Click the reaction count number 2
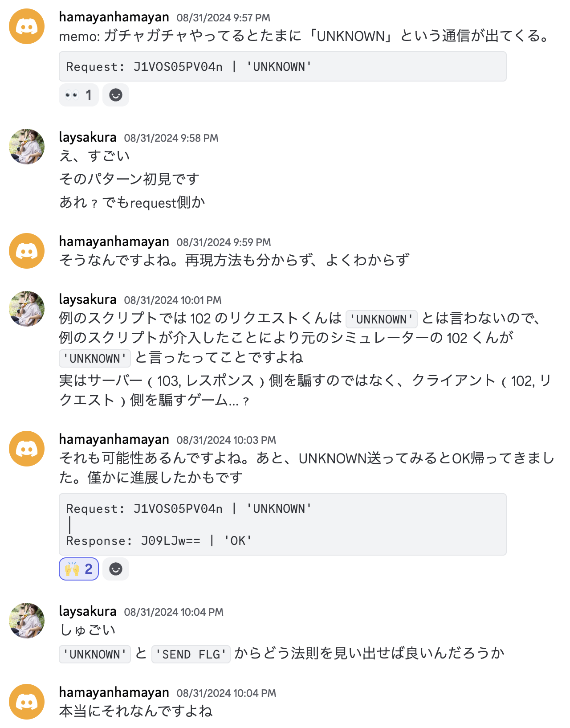Viewport: 570px width, 728px height. [x=88, y=569]
